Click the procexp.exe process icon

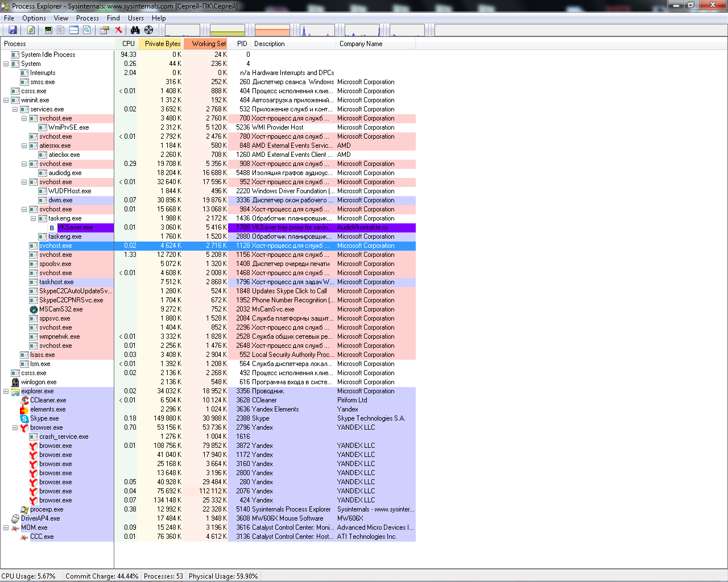[24, 509]
